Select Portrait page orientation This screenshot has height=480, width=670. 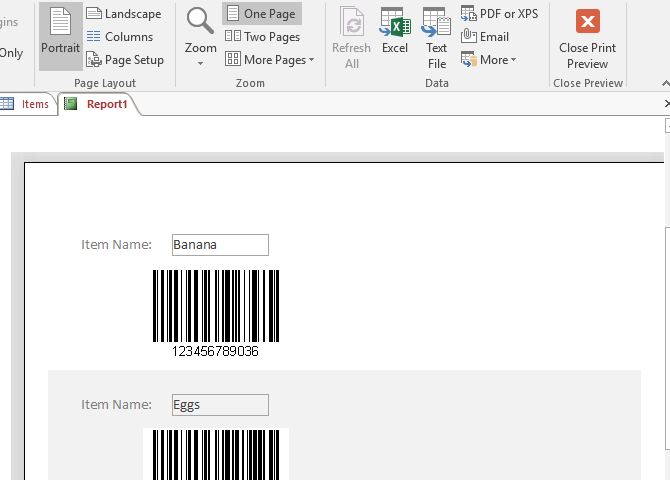point(60,36)
